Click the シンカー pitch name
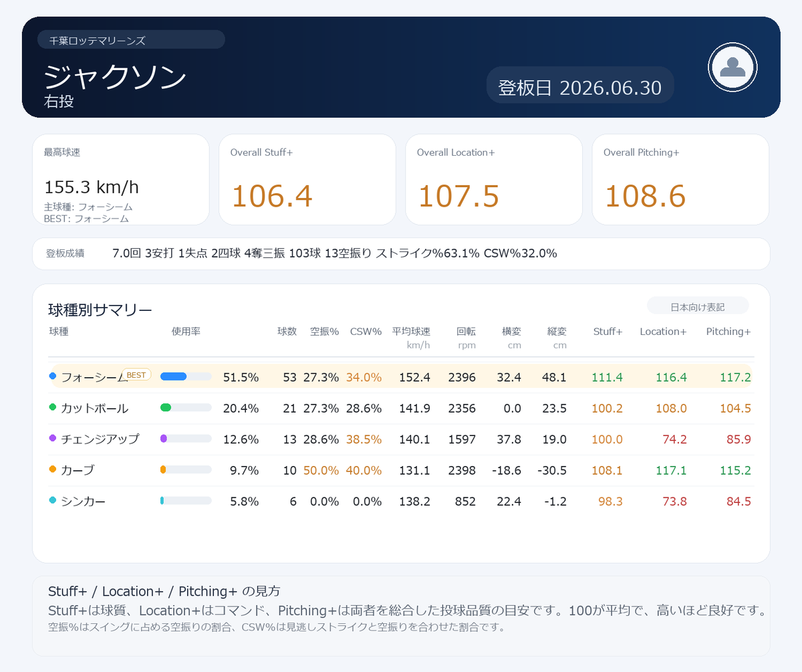 (x=83, y=501)
